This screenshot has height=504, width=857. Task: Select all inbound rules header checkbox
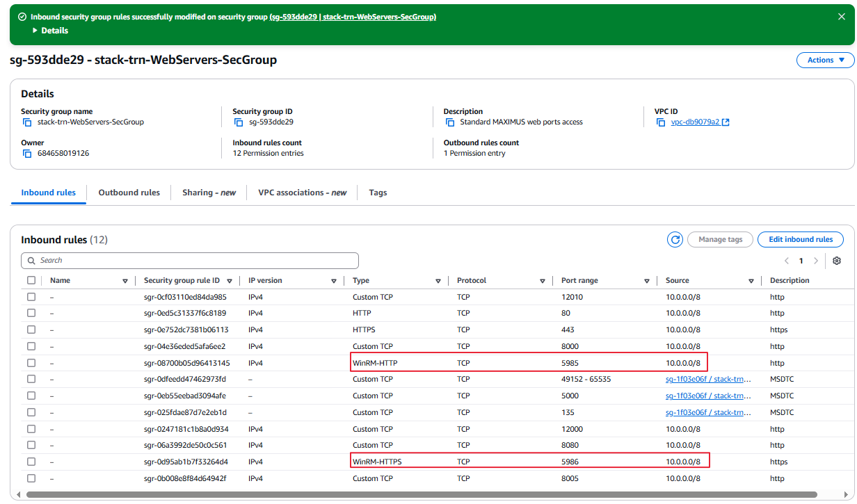click(31, 281)
